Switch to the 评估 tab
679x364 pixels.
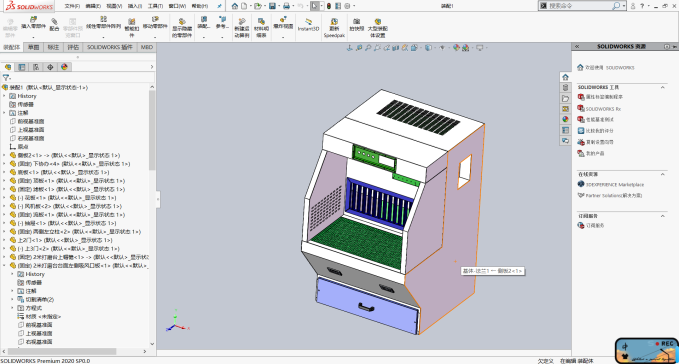coord(73,47)
